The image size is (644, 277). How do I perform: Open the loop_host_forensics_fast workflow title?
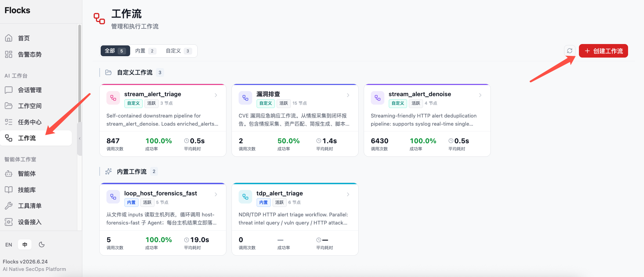(160, 193)
